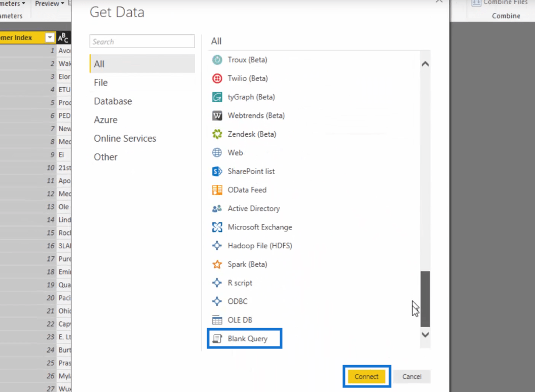Select the Hadoop File (HDFS) icon

click(x=217, y=246)
